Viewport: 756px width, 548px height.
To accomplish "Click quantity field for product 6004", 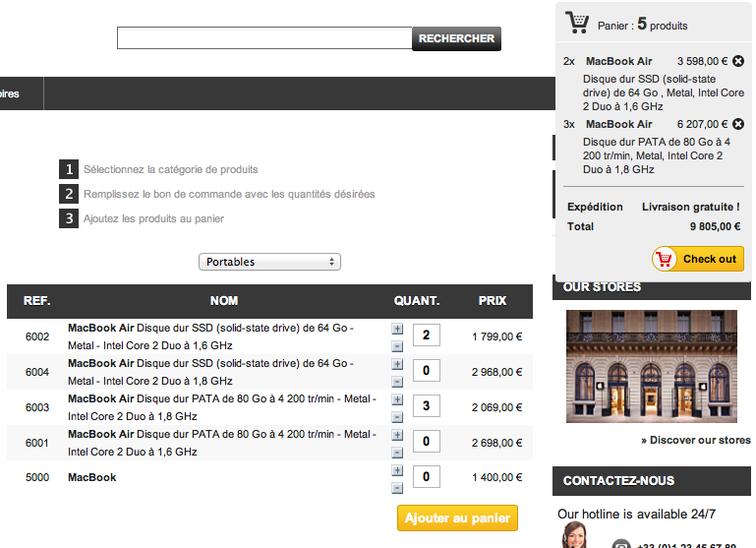I will tap(427, 371).
